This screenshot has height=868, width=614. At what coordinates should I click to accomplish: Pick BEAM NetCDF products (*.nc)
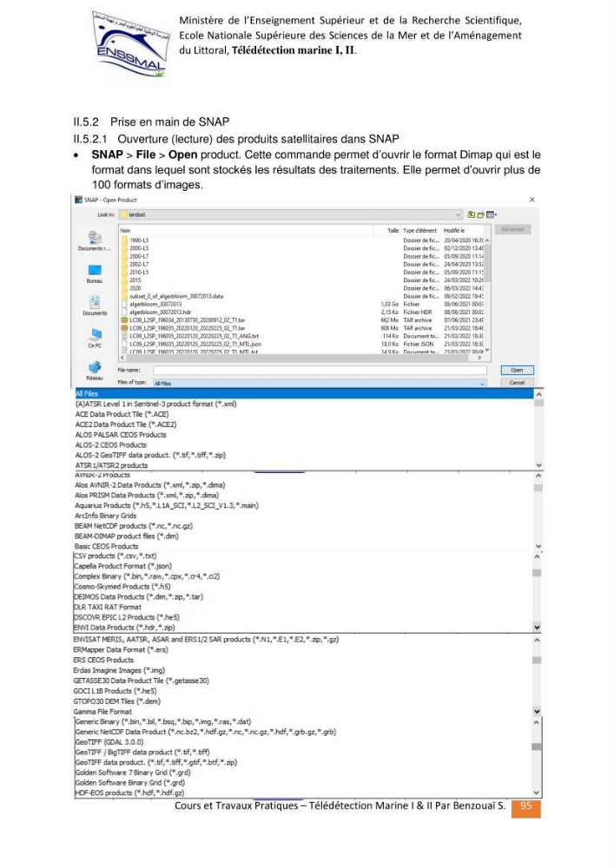tap(134, 526)
